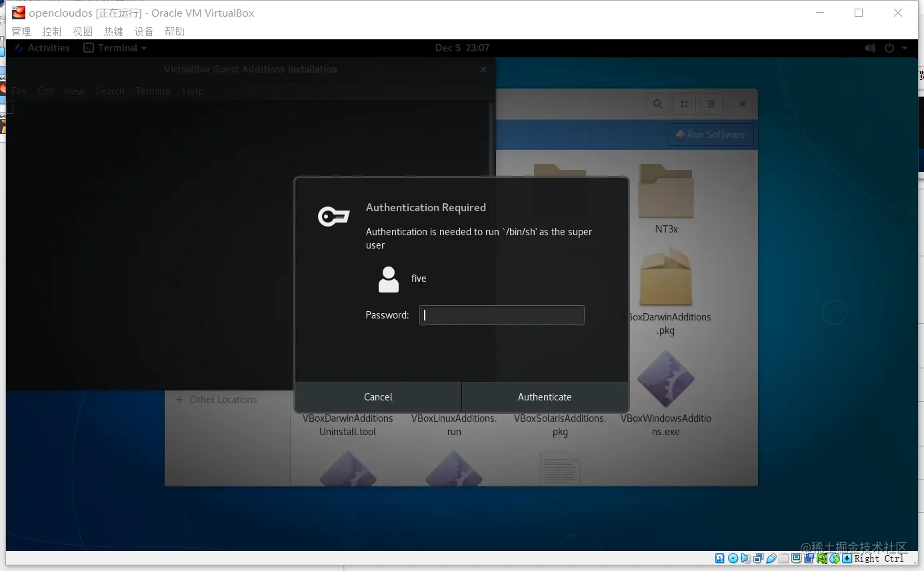Select the NT3x folder
The image size is (924, 571).
click(x=666, y=199)
